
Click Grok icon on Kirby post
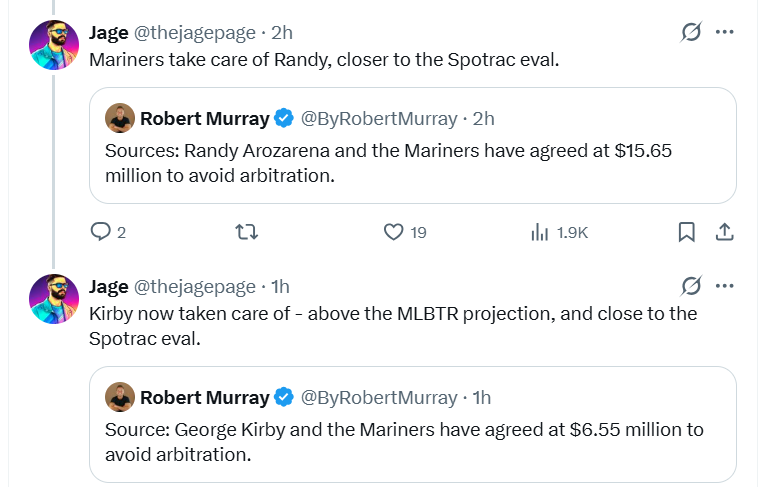[x=690, y=287]
